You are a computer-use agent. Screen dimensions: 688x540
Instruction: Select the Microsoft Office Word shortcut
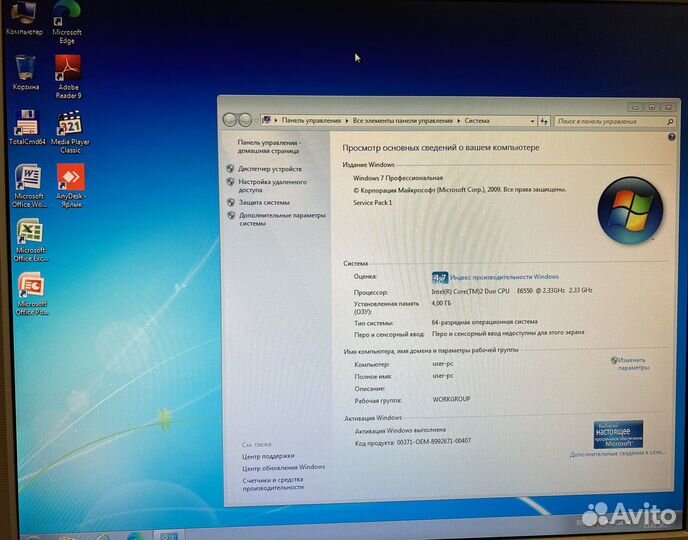pos(29,186)
